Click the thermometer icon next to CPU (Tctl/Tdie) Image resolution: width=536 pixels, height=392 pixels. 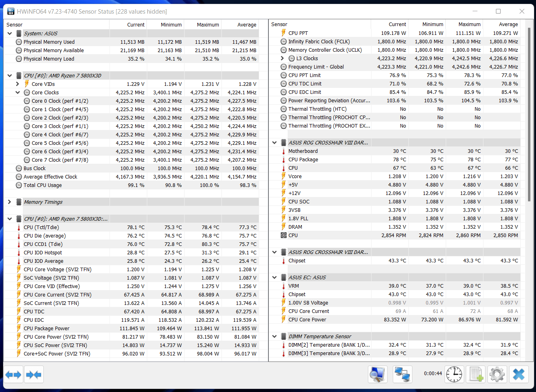pyautogui.click(x=19, y=227)
